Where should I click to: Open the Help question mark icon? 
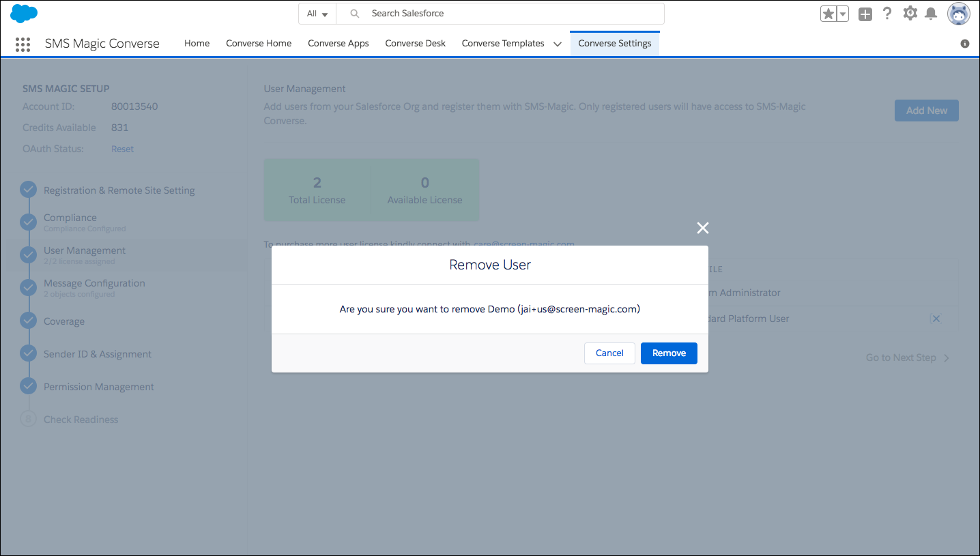tap(887, 13)
